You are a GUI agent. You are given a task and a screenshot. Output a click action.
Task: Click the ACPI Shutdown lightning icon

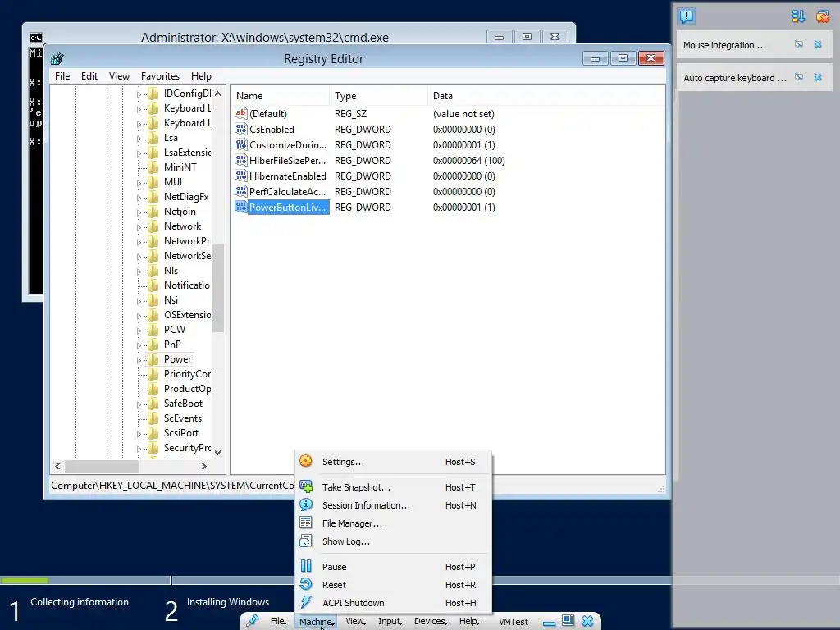coord(306,602)
